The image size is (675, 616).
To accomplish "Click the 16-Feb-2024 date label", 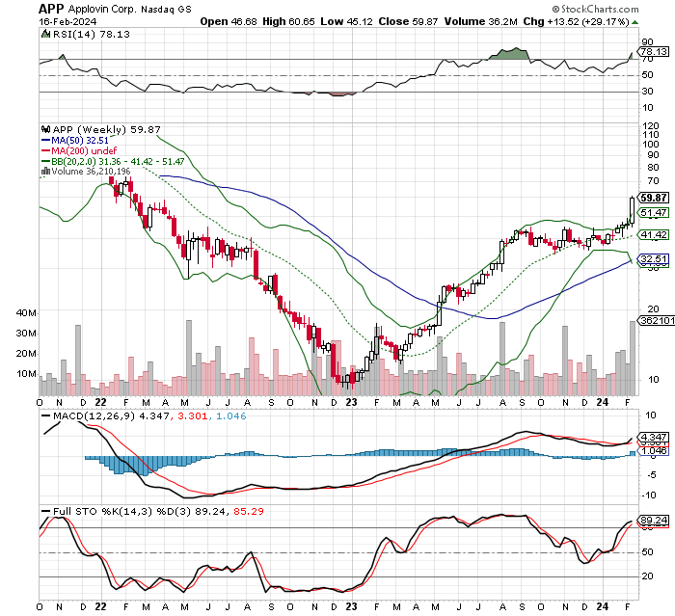I will click(67, 21).
